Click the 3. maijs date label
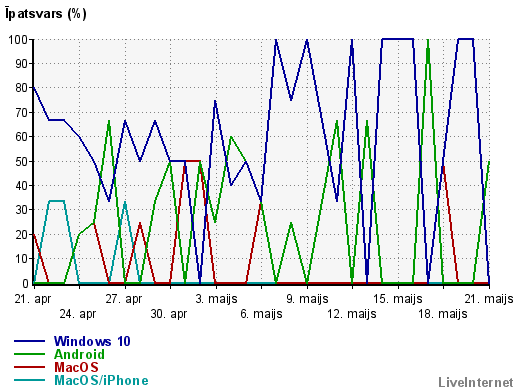The image size is (520, 392). tap(216, 299)
